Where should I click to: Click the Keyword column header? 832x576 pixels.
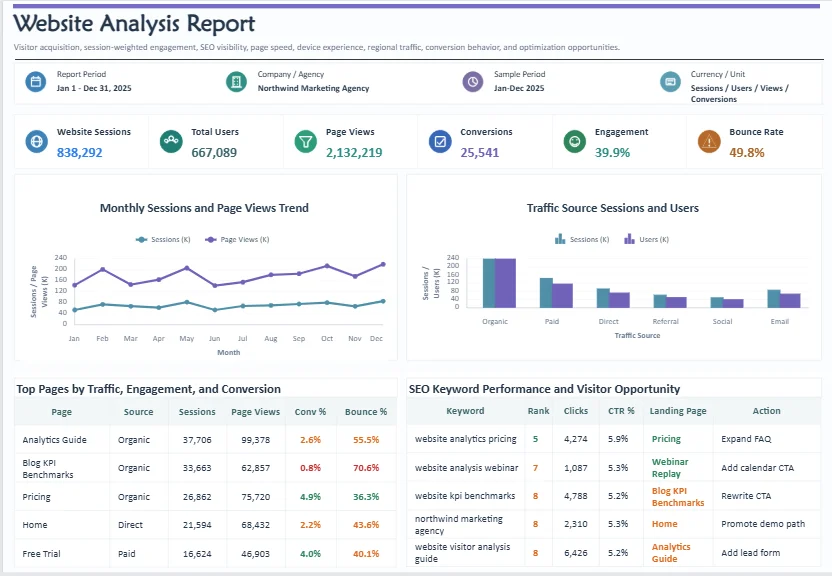point(465,411)
